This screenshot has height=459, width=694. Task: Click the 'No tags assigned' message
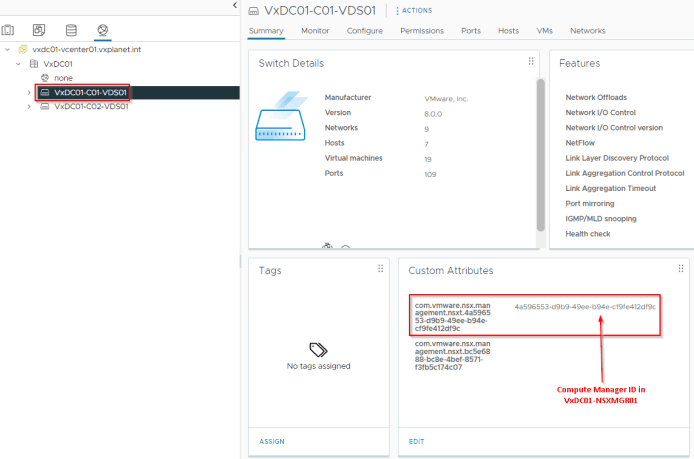318,366
